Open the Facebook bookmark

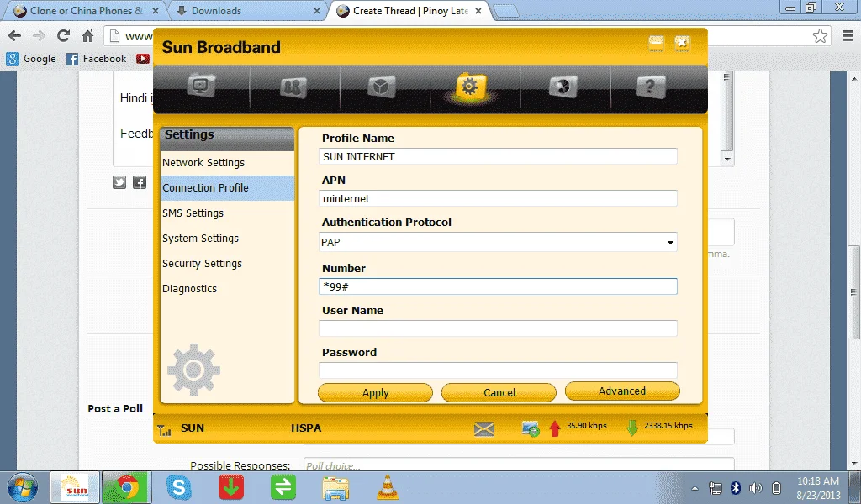96,59
